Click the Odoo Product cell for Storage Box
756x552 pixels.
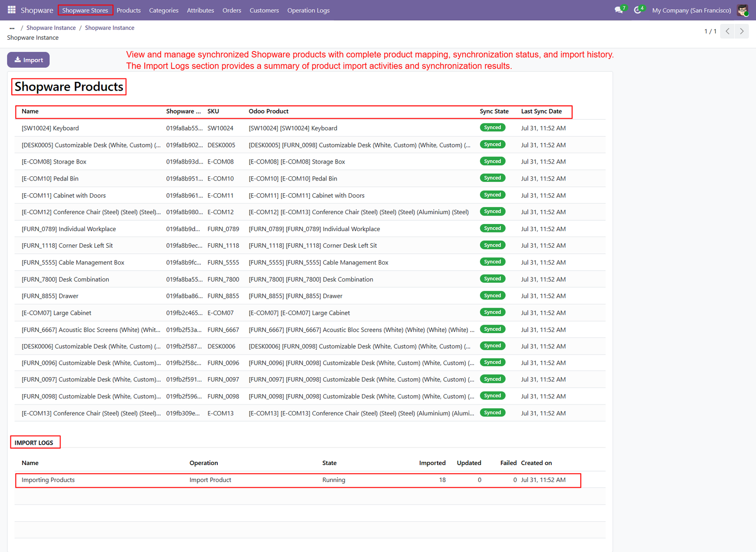297,162
